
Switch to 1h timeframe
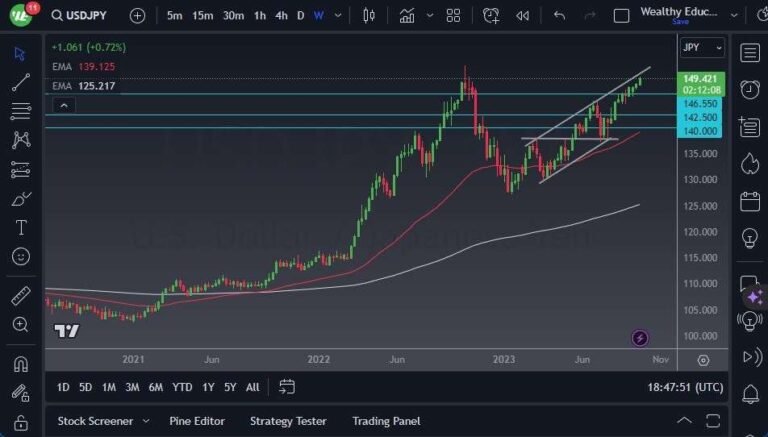click(260, 16)
